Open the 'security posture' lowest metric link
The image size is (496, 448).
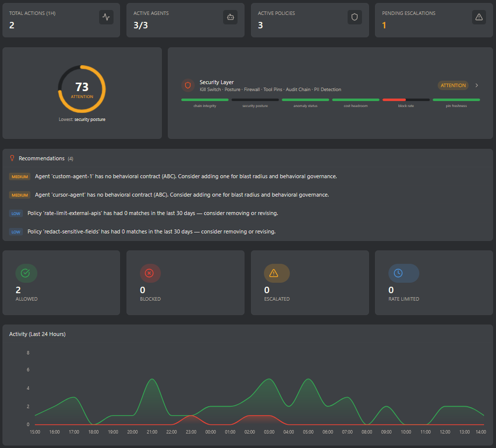click(x=91, y=119)
